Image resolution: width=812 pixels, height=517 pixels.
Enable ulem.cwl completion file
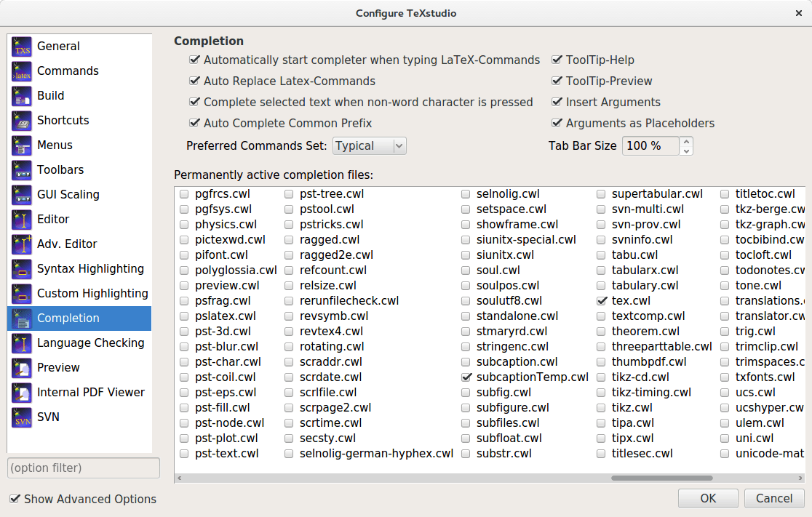pyautogui.click(x=725, y=422)
